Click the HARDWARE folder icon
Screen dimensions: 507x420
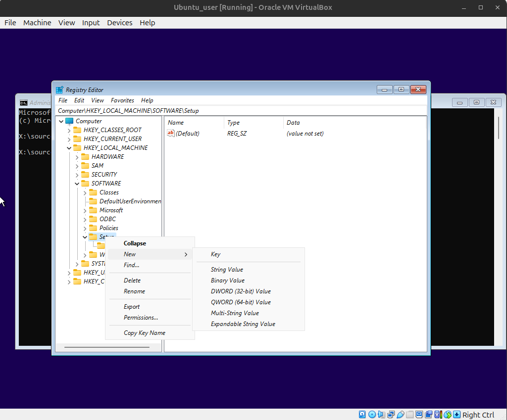(x=85, y=157)
